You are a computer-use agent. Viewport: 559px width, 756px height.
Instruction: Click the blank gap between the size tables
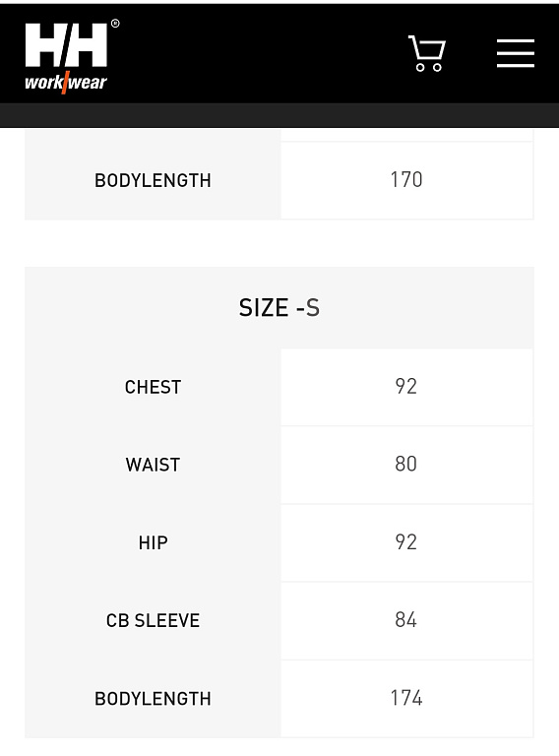tap(279, 243)
